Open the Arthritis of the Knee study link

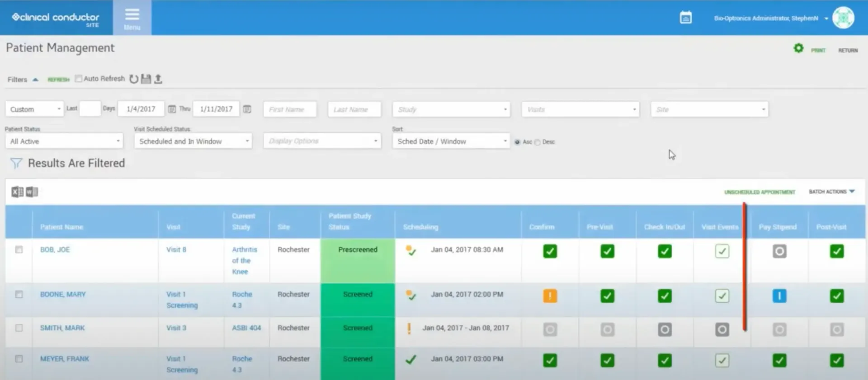pyautogui.click(x=244, y=260)
